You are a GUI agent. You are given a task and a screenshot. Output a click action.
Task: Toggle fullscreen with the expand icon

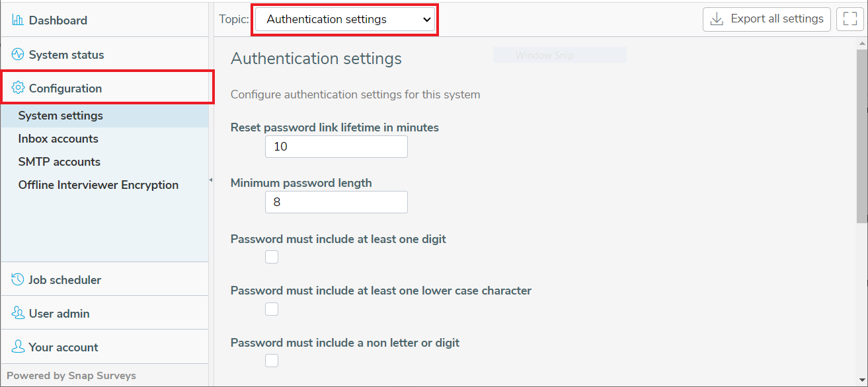click(x=849, y=19)
